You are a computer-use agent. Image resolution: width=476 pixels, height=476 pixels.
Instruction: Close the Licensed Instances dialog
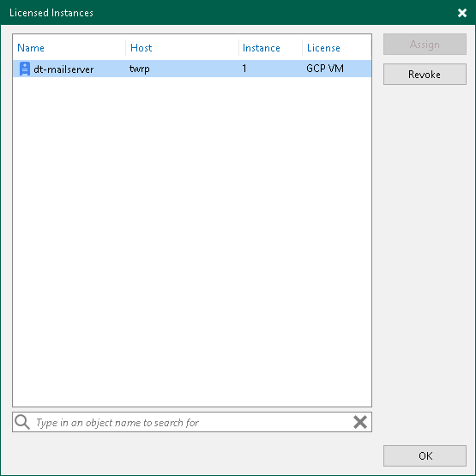[462, 13]
